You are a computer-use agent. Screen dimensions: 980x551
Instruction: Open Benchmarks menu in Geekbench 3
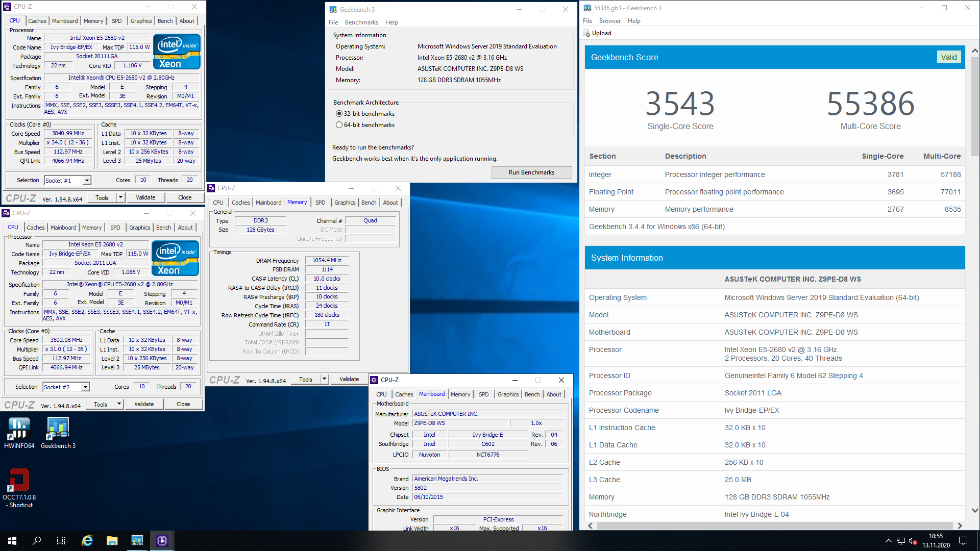coord(361,22)
